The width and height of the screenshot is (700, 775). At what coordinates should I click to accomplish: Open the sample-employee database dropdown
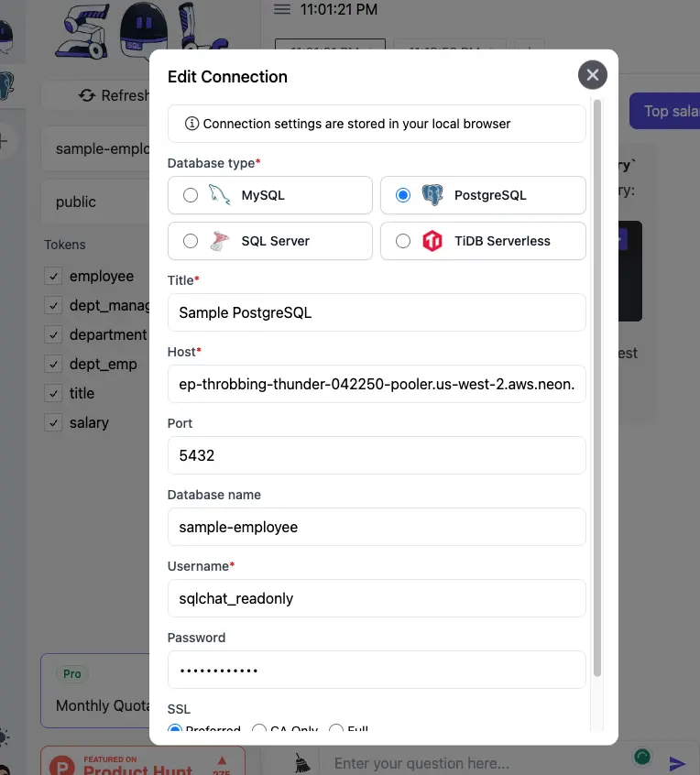pos(96,148)
